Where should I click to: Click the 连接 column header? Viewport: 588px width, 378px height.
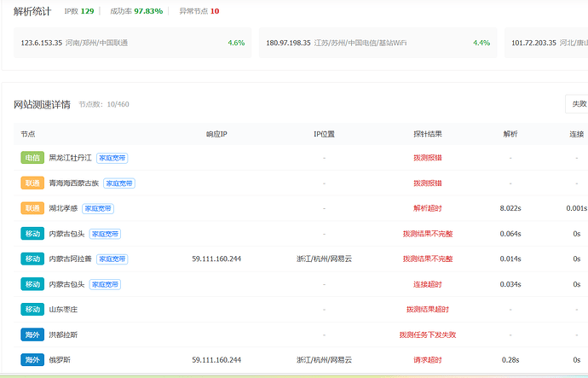tap(577, 134)
